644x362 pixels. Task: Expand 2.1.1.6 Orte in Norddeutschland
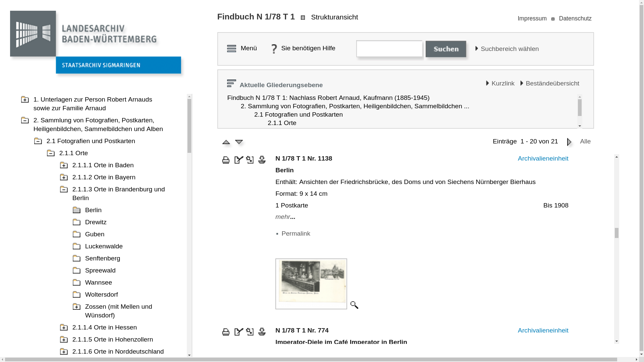click(x=64, y=352)
